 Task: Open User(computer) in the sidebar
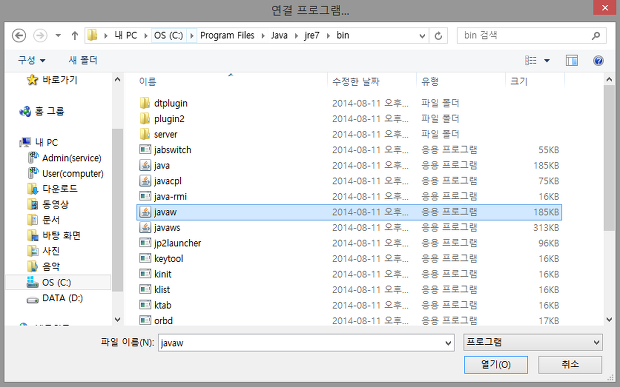(66, 174)
